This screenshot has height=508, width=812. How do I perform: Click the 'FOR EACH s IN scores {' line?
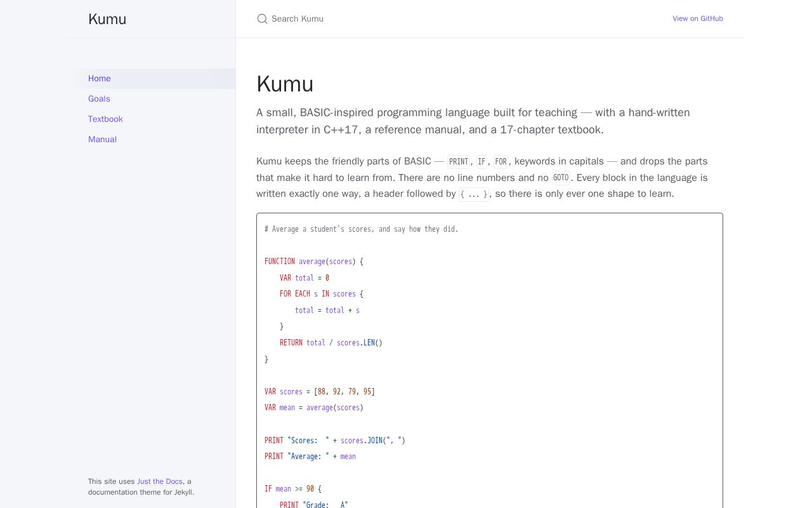pyautogui.click(x=322, y=294)
